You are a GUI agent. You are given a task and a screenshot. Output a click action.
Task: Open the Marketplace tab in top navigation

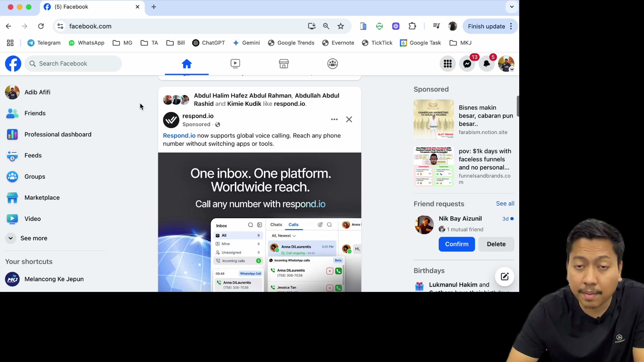point(284,64)
